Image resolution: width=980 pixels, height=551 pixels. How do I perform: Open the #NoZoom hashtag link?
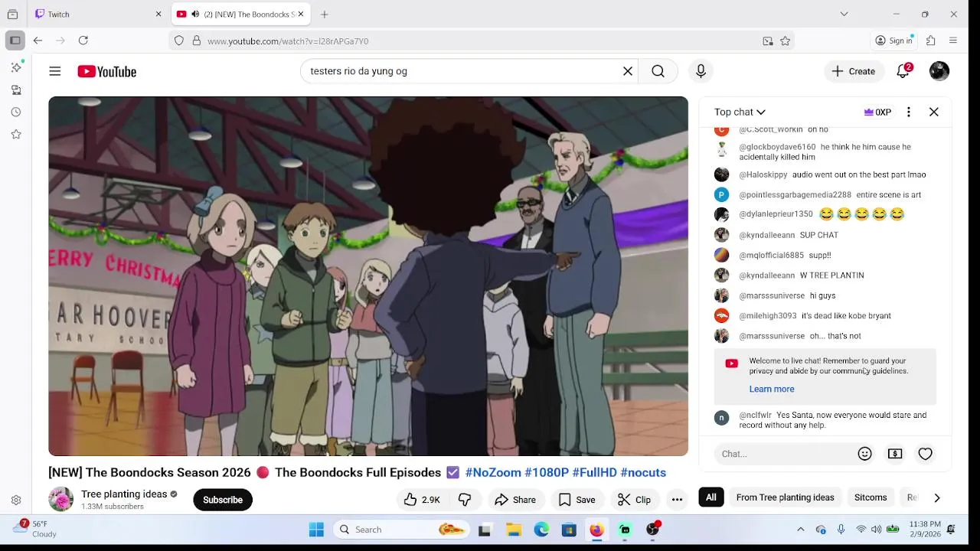click(493, 472)
